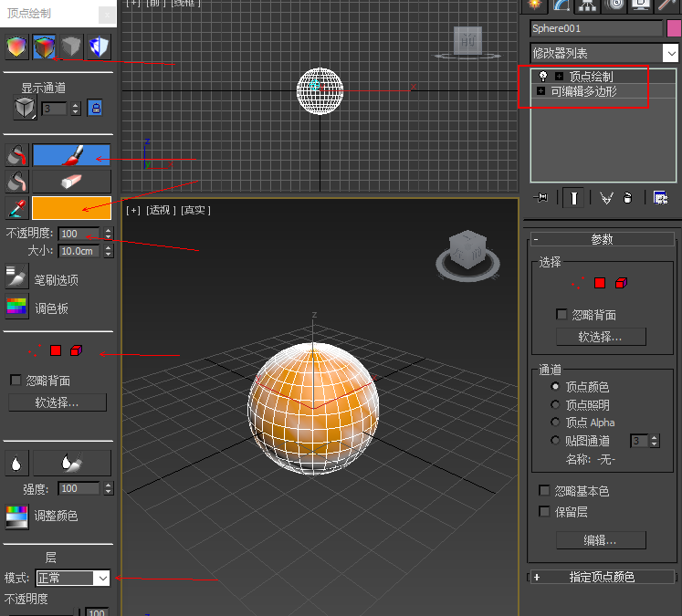Select the Eraser tool button
The width and height of the screenshot is (682, 616).
click(72, 182)
